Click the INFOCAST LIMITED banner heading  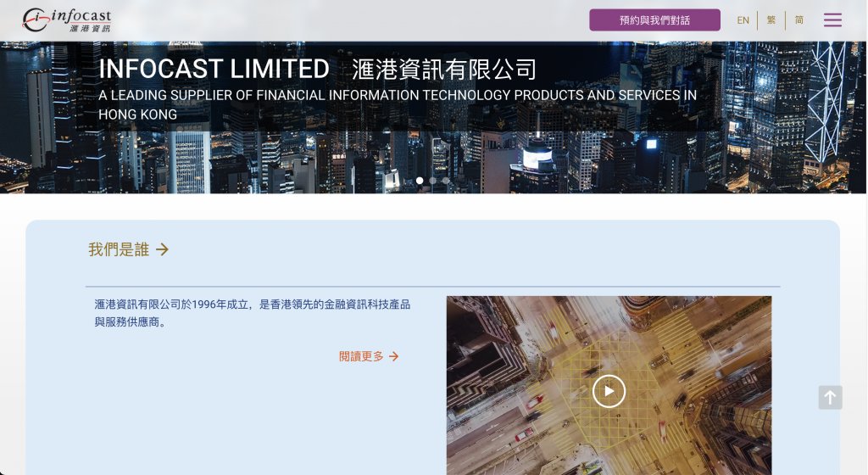(x=214, y=70)
